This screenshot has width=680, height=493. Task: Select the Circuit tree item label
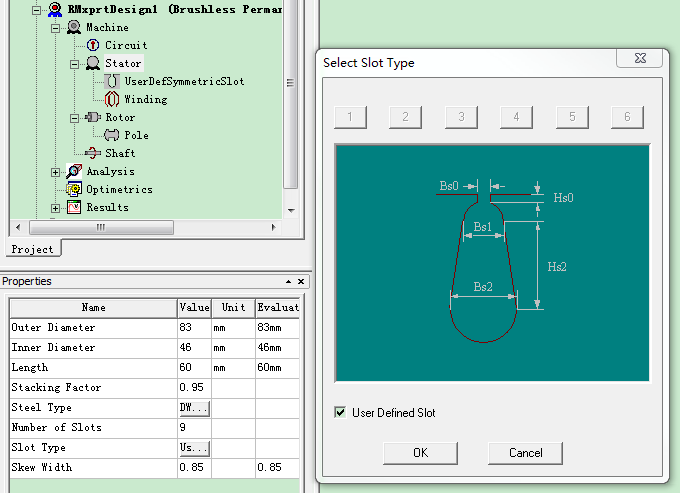tap(126, 45)
